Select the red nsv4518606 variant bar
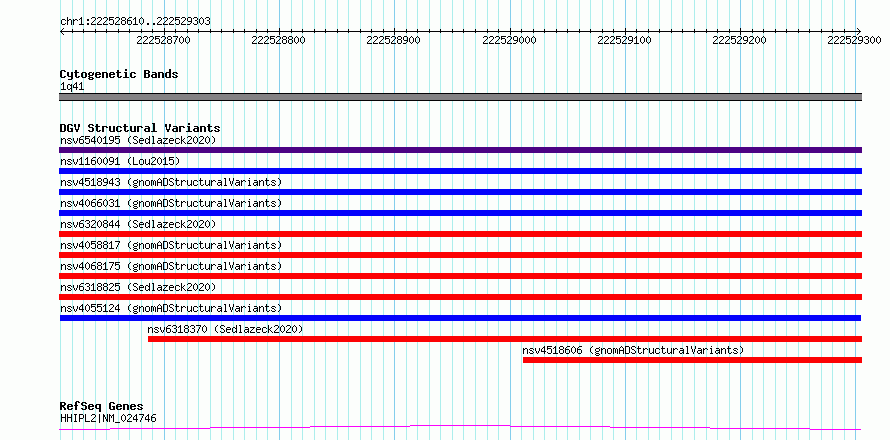This screenshot has height=440, width=890. pos(692,360)
